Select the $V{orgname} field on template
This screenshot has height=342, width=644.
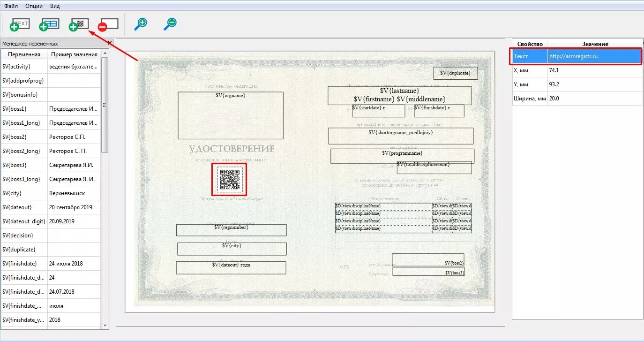(x=231, y=115)
